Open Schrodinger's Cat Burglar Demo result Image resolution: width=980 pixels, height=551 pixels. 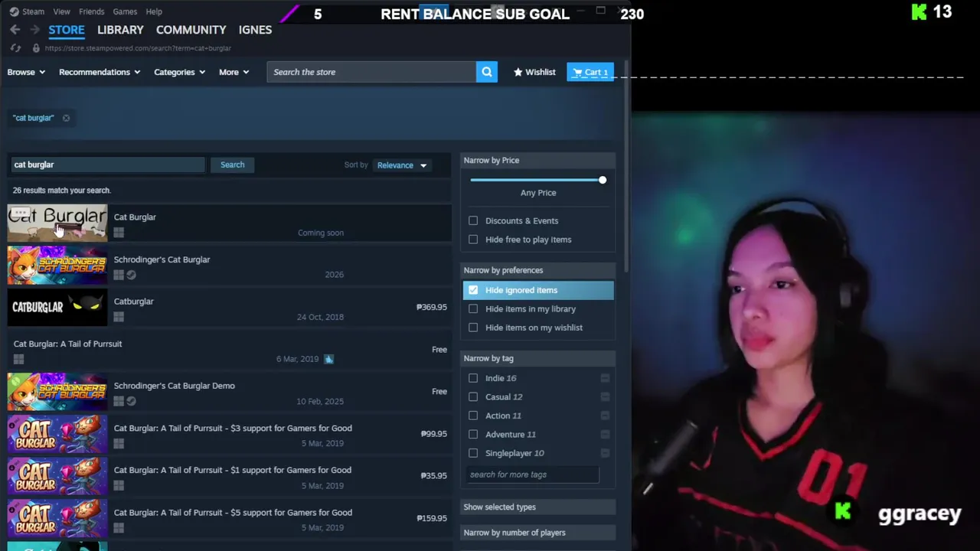(230, 393)
